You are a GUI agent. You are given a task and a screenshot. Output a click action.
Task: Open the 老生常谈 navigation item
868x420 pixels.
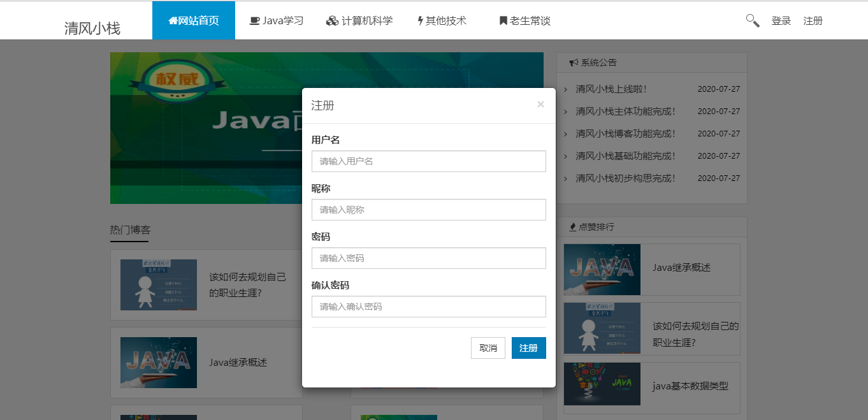[x=524, y=20]
